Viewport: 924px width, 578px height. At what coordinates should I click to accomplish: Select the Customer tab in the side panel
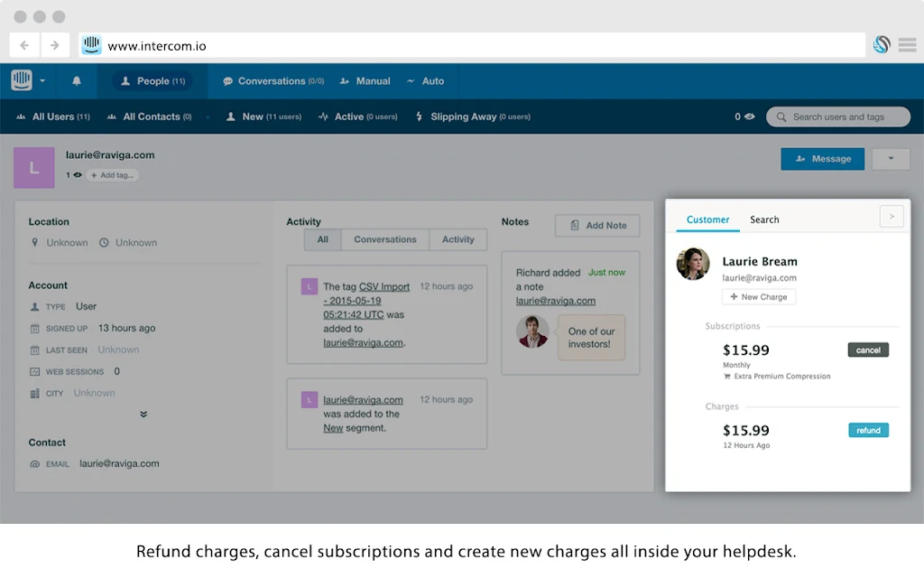tap(707, 219)
